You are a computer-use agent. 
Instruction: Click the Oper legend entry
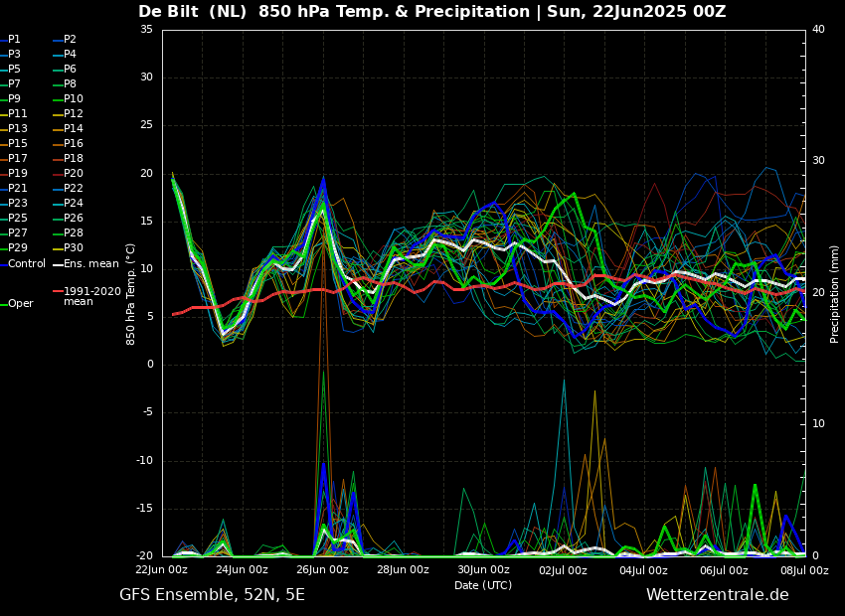click(21, 303)
